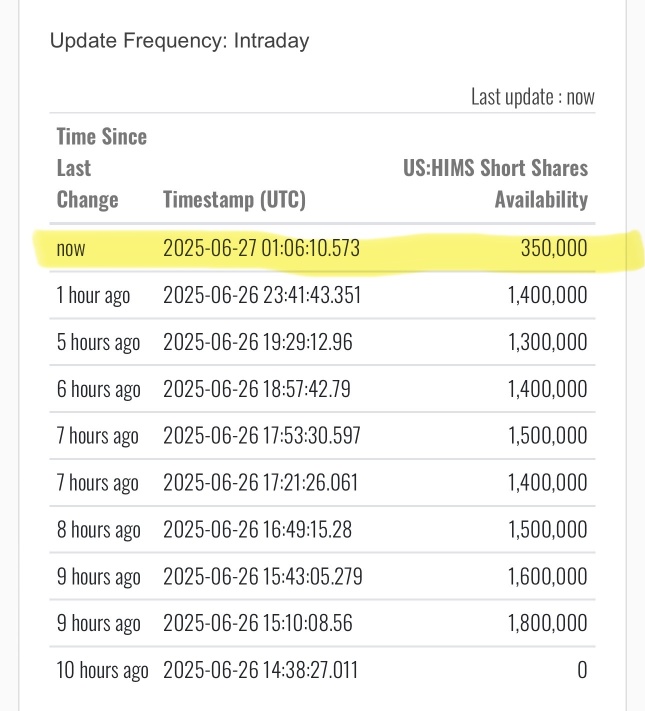645x711 pixels.
Task: Select timestamp 2025-06-26 15:43:05.279
Action: click(x=263, y=577)
